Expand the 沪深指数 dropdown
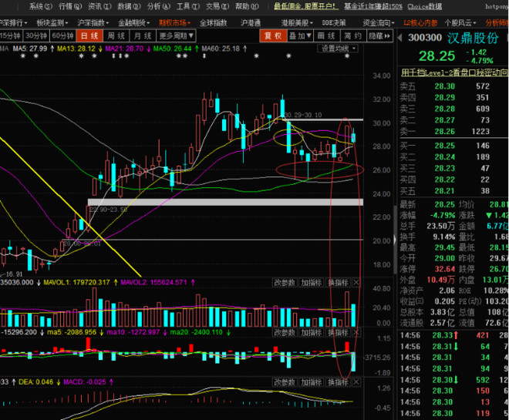 (93, 22)
